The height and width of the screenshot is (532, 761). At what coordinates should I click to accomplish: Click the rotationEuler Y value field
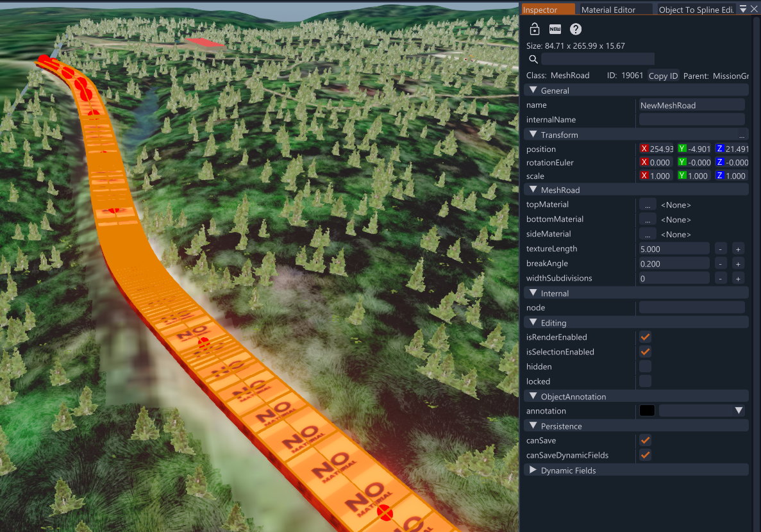point(699,163)
